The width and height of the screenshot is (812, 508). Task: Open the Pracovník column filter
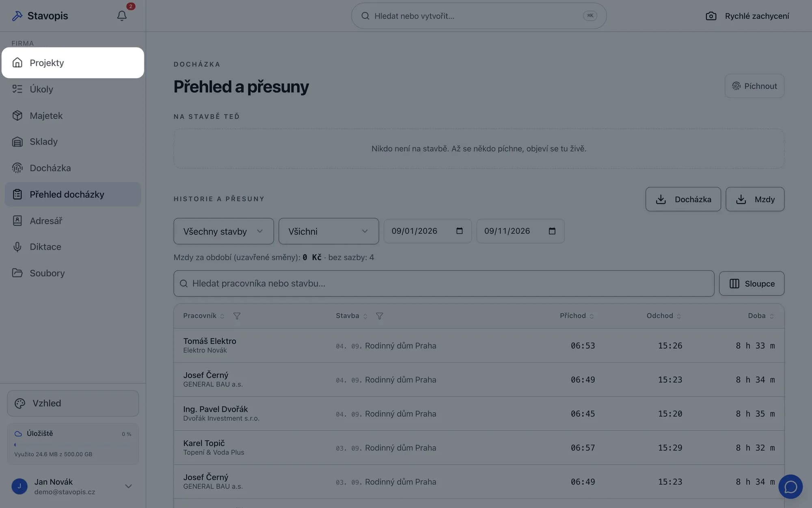[237, 316]
